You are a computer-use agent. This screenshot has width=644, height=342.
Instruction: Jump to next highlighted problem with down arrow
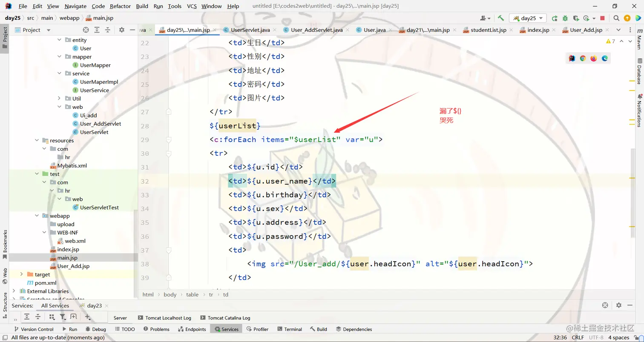[x=630, y=41]
